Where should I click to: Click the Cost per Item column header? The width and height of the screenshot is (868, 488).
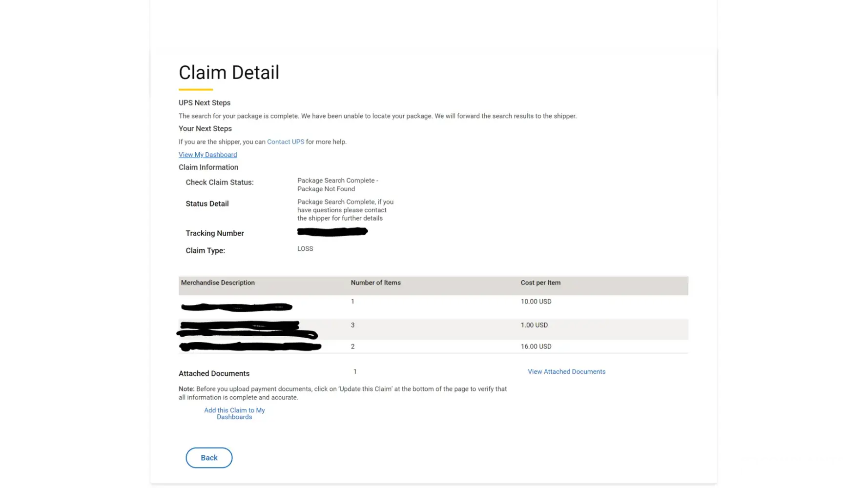540,283
